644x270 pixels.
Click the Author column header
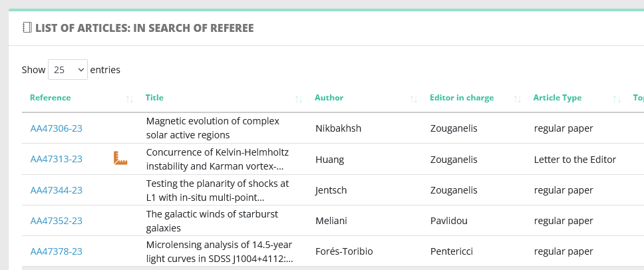[x=329, y=98]
